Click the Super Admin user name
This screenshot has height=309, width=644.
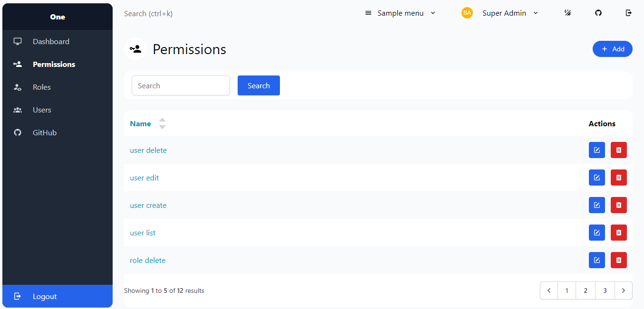tap(504, 13)
